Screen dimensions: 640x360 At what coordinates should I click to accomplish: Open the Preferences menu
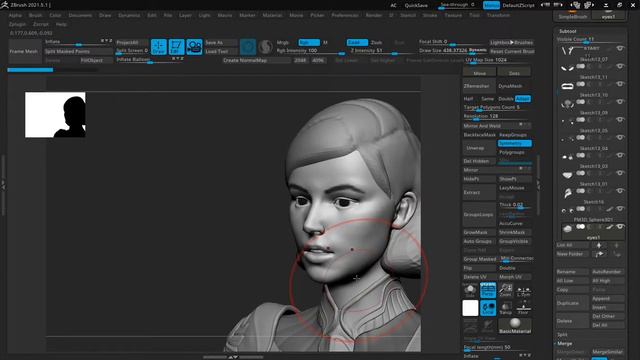pos(345,15)
